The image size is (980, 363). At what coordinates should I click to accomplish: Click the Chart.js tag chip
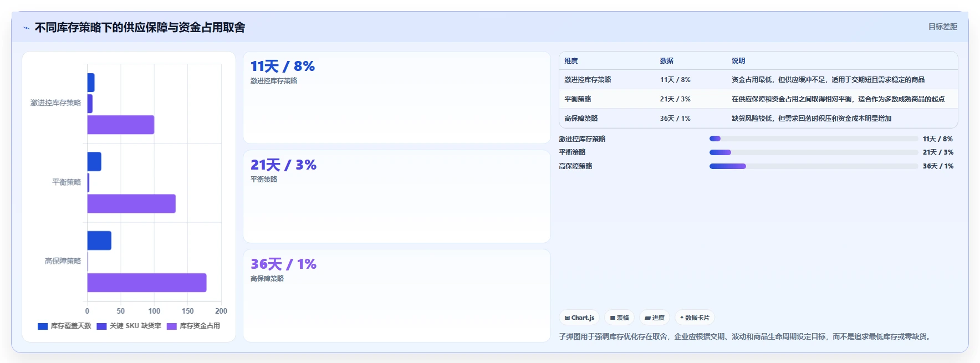[579, 318]
